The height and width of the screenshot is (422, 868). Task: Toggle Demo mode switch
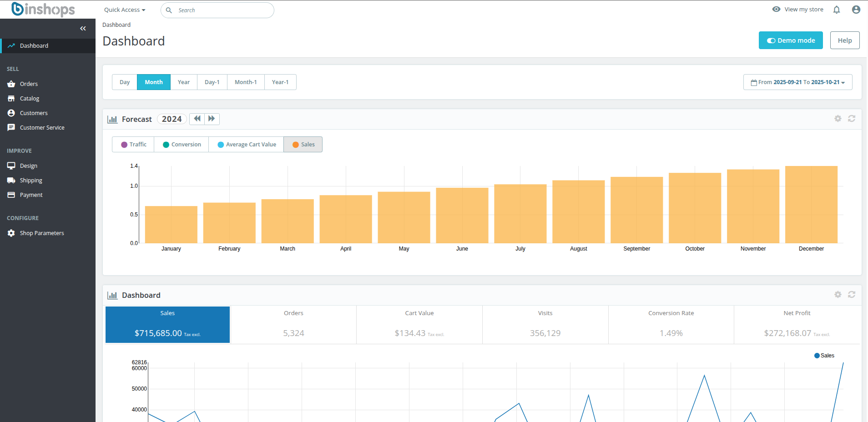pyautogui.click(x=790, y=40)
